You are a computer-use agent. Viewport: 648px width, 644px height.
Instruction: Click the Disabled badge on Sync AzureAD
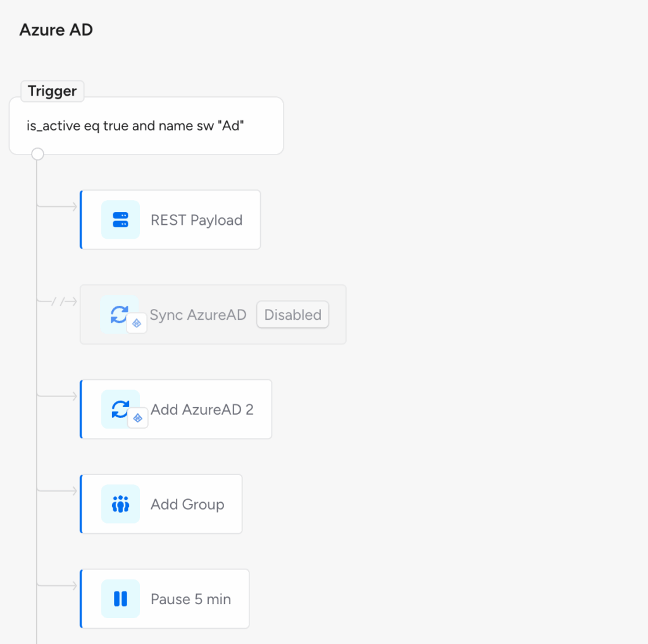[292, 315]
